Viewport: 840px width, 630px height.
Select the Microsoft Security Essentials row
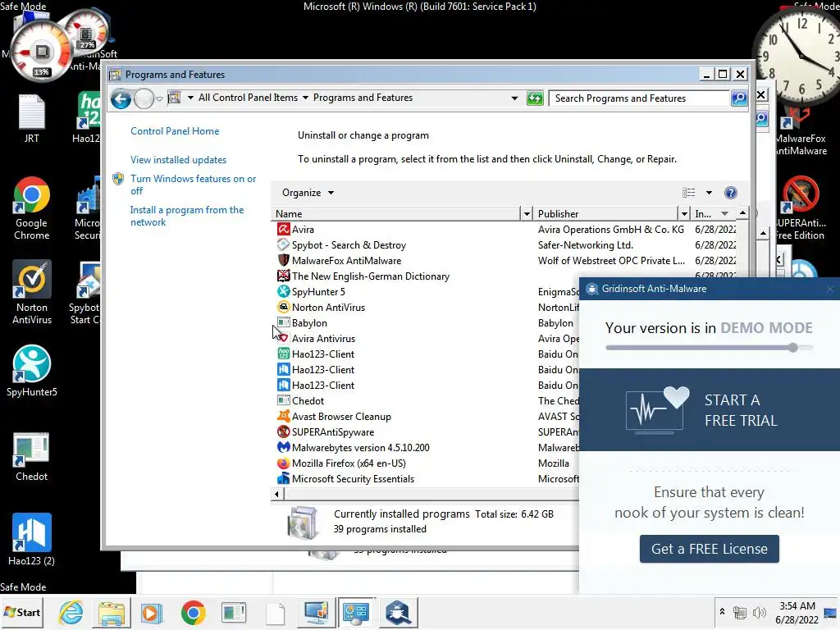(x=426, y=479)
